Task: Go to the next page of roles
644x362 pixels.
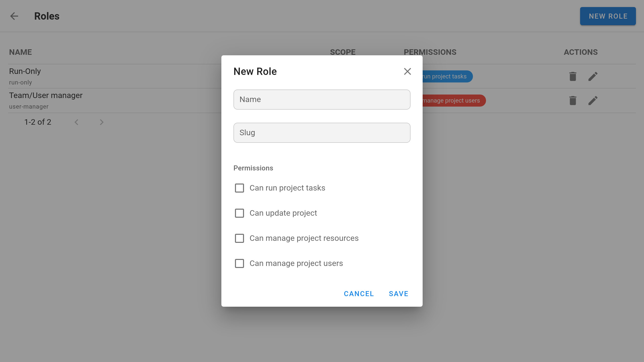Action: point(101,122)
